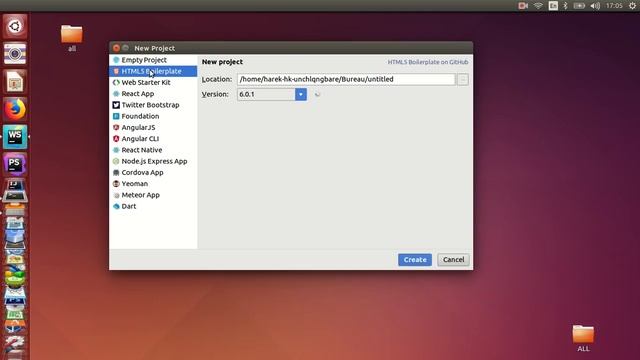The width and height of the screenshot is (640, 360).
Task: Reload versions with refresh icon
Action: pyautogui.click(x=317, y=94)
